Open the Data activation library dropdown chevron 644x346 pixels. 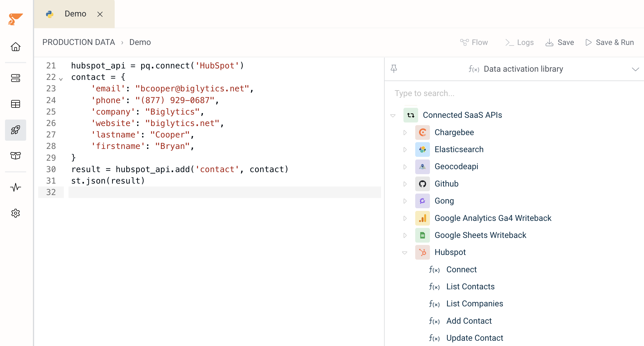pos(635,69)
